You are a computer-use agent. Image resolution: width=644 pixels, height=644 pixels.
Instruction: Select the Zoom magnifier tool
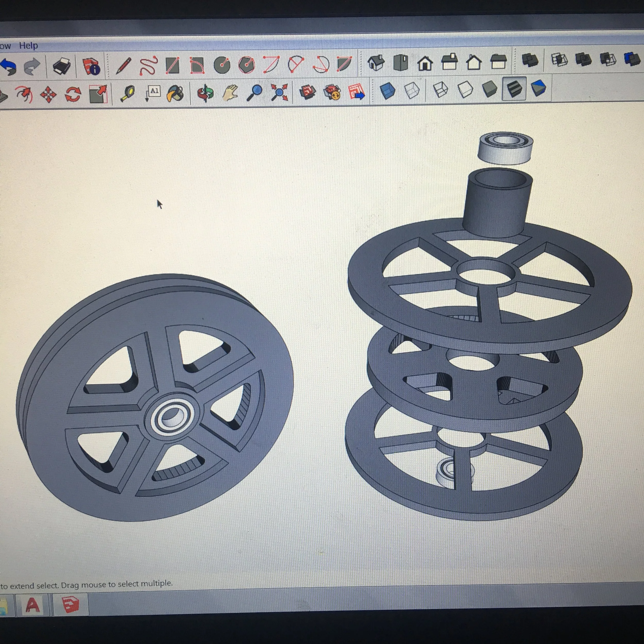(254, 92)
